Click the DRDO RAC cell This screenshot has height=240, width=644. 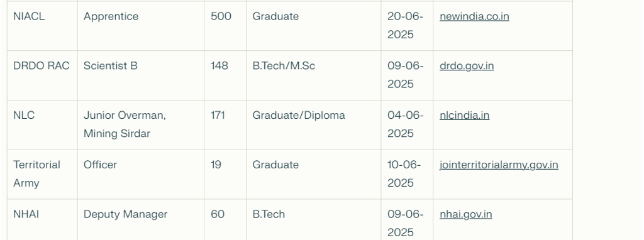pos(42,75)
